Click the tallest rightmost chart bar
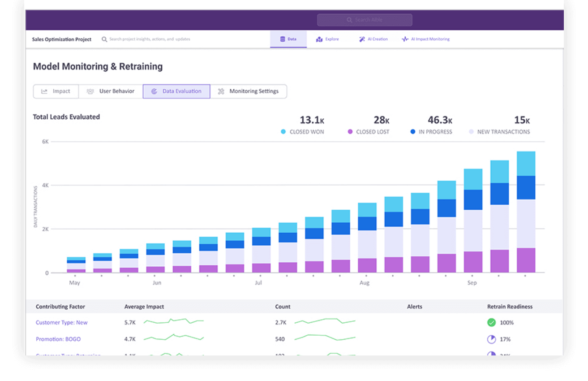 (526, 212)
